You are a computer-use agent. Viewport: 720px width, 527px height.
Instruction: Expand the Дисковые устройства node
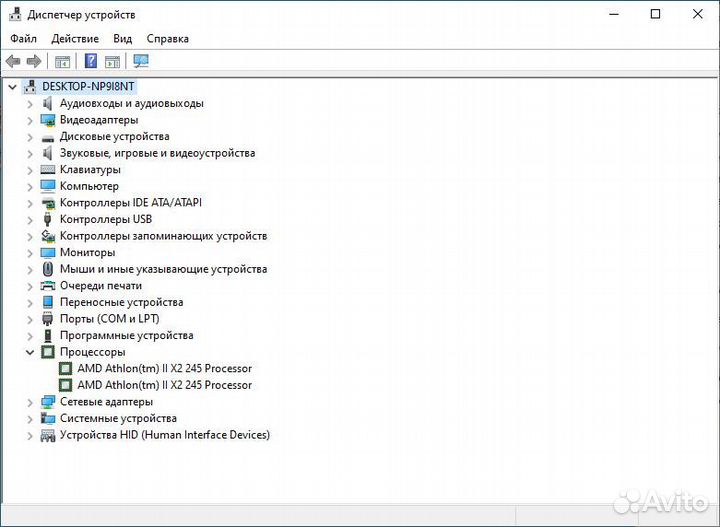30,137
